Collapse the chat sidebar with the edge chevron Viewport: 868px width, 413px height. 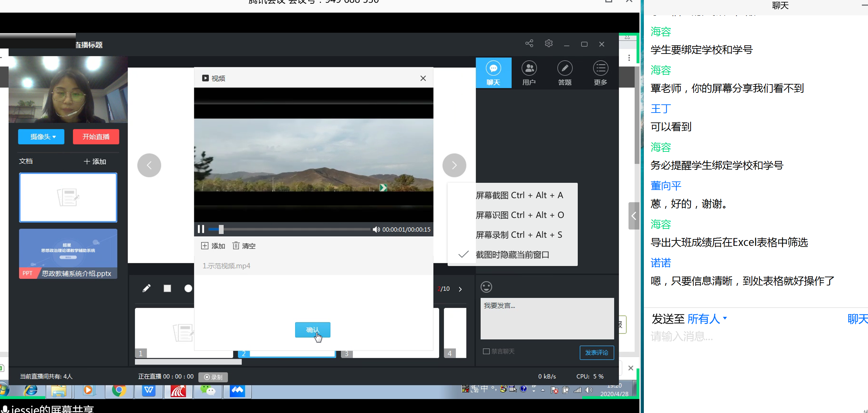(x=634, y=216)
